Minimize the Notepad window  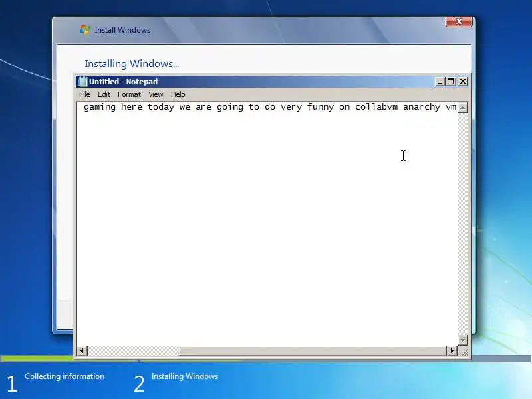pos(440,82)
